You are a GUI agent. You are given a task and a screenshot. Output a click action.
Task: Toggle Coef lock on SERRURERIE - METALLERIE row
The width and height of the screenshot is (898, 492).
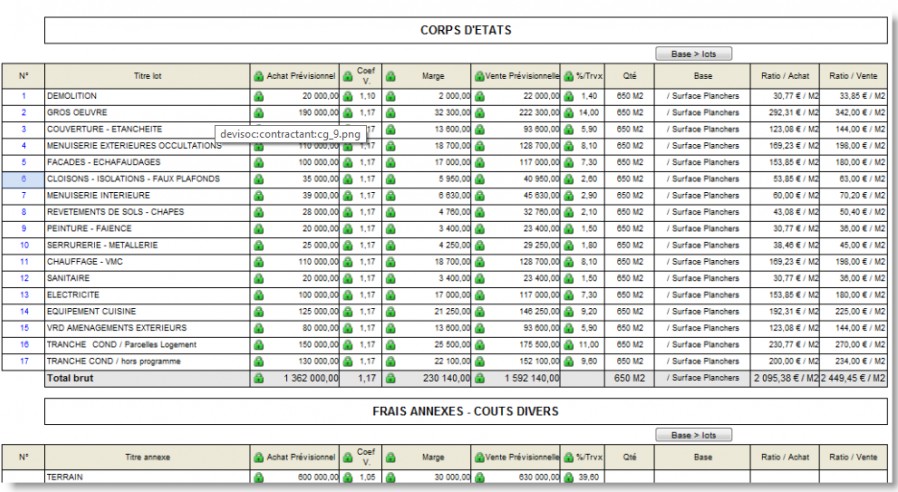[348, 246]
